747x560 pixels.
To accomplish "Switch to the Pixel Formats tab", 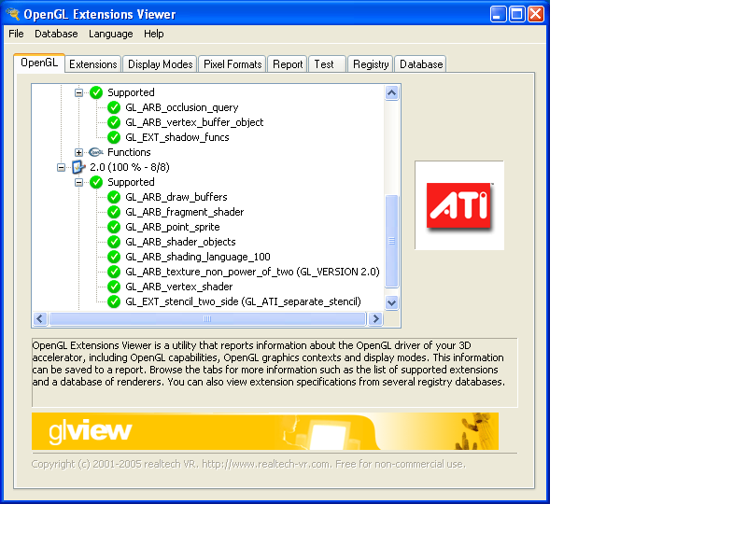I will point(233,64).
